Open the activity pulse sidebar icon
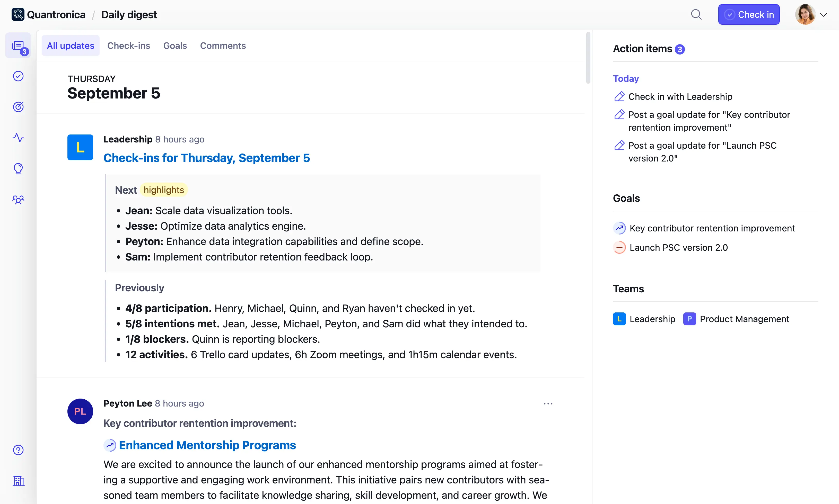 coord(18,138)
